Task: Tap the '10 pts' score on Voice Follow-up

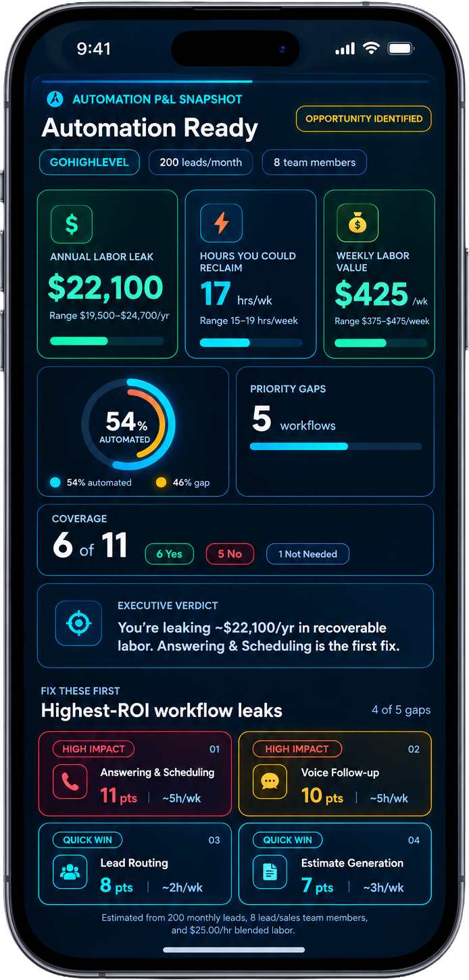Action: pyautogui.click(x=322, y=795)
